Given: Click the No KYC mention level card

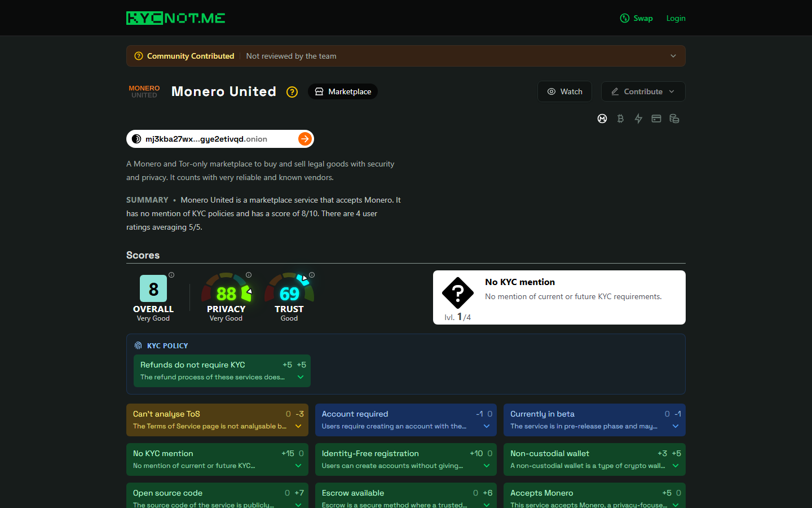Looking at the screenshot, I should pyautogui.click(x=559, y=297).
